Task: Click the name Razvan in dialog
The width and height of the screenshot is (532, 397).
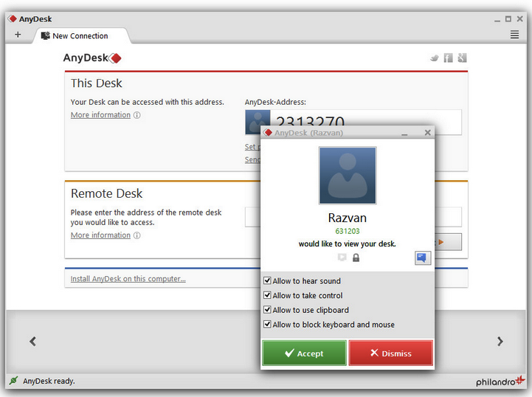Action: click(x=348, y=218)
